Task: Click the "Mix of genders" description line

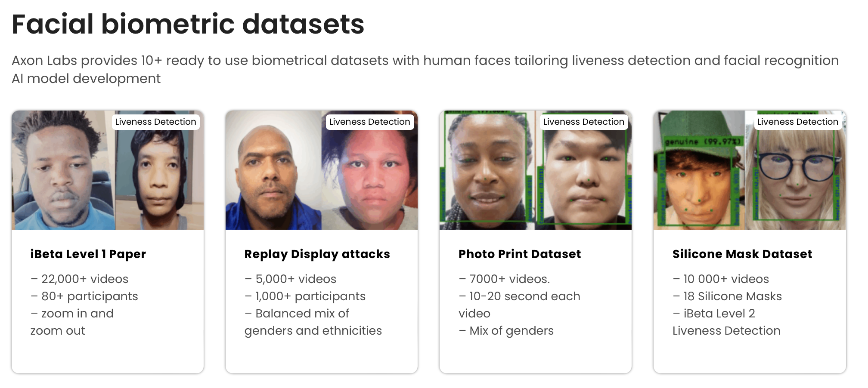Action: [506, 331]
